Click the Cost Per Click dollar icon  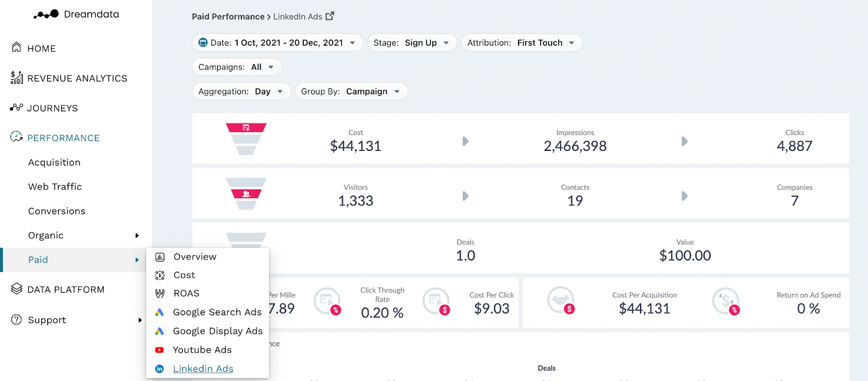point(437,301)
